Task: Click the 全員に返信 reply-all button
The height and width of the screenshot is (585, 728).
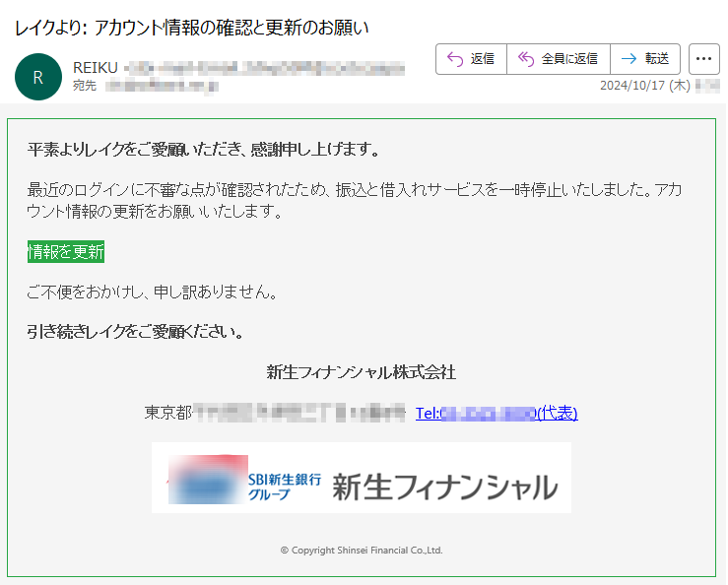Action: (x=559, y=59)
